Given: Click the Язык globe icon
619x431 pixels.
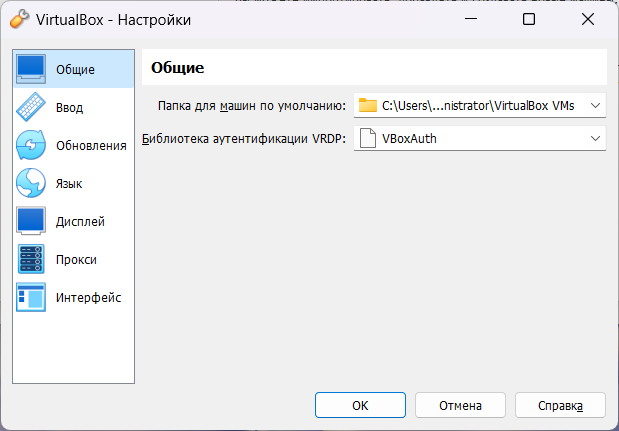Looking at the screenshot, I should click(x=31, y=183).
